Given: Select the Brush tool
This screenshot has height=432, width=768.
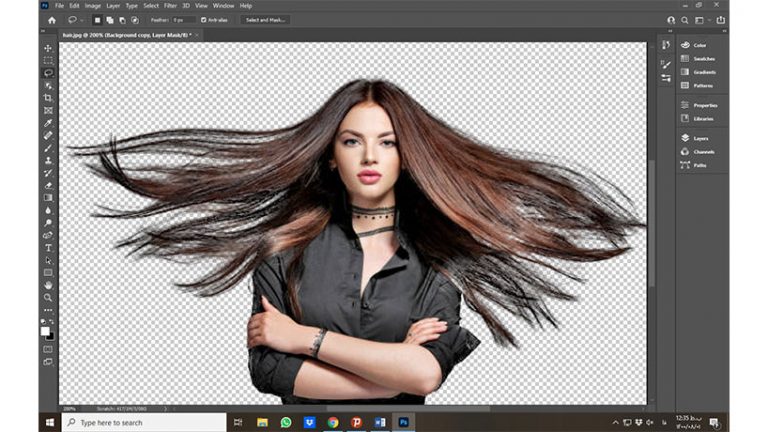Looking at the screenshot, I should click(48, 148).
